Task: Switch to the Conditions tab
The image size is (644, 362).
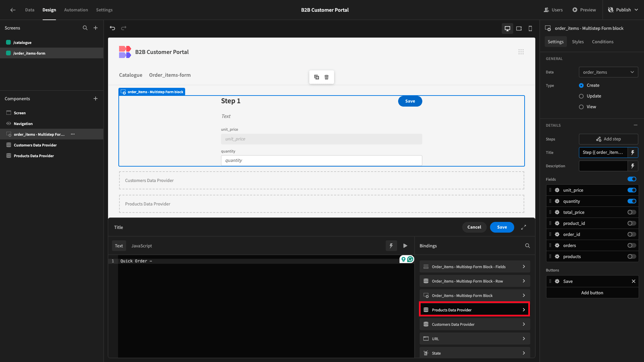Action: [603, 42]
